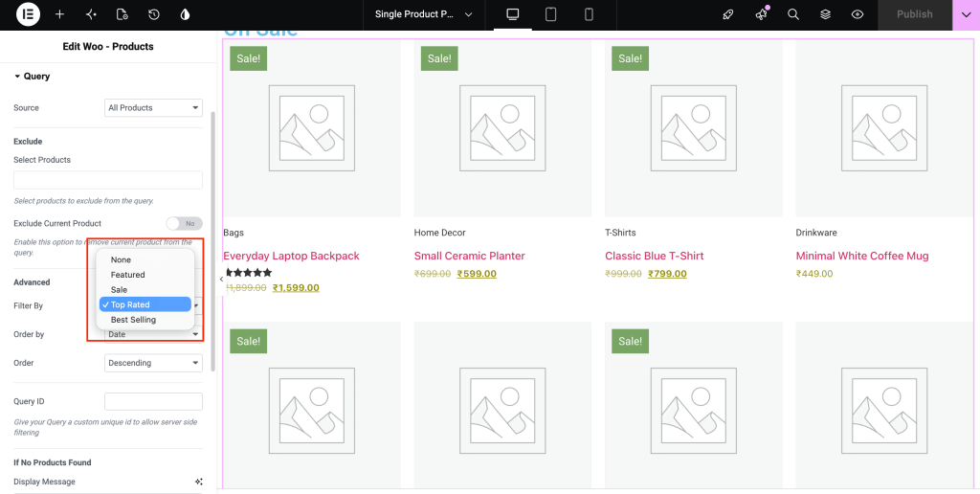Click the editor panel vertical scrollbar

coord(213,242)
